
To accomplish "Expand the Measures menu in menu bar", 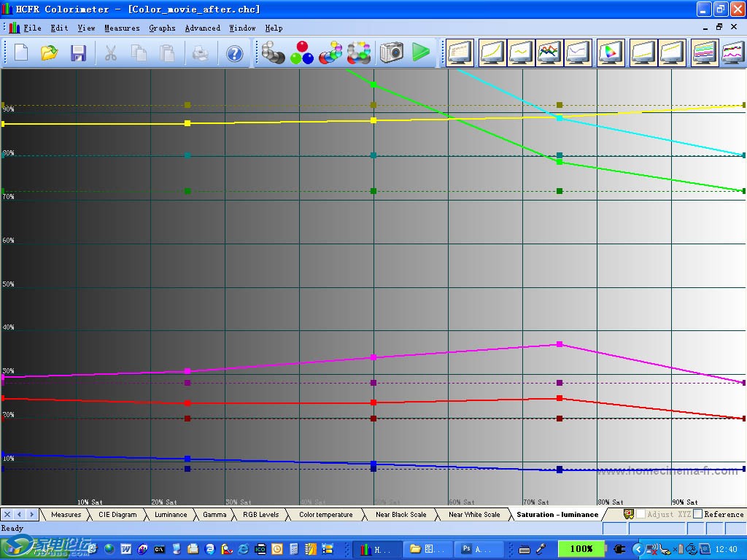I will [x=122, y=28].
